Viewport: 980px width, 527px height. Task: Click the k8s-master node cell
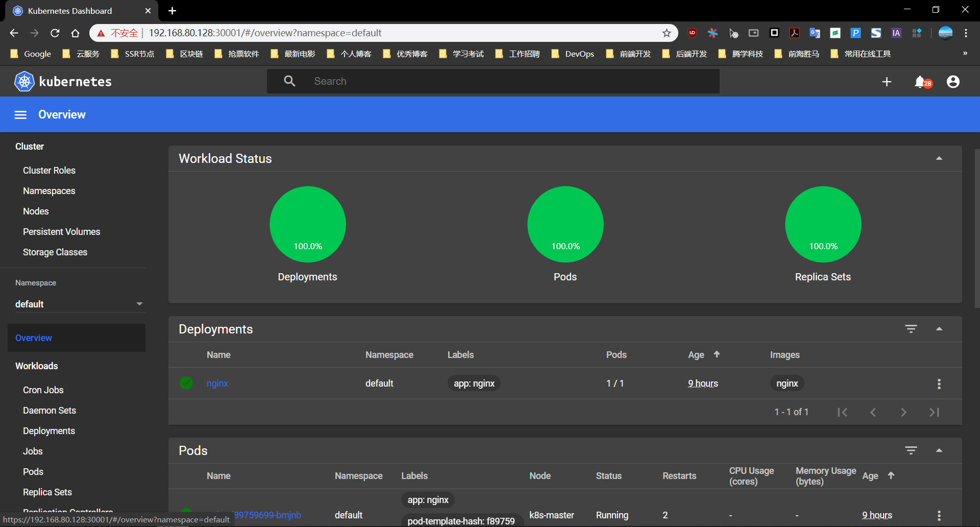(x=552, y=515)
